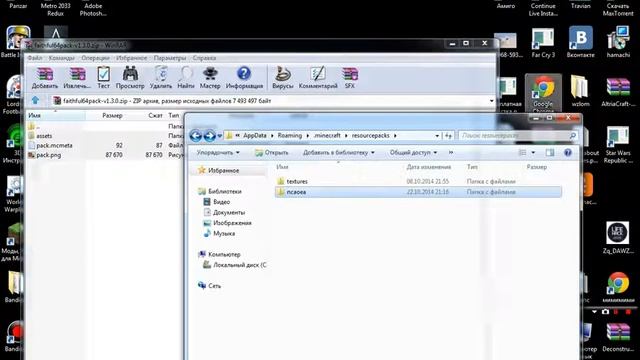Click the Deconstru archive desktop icon
The height and width of the screenshot is (360, 640).
[618, 337]
